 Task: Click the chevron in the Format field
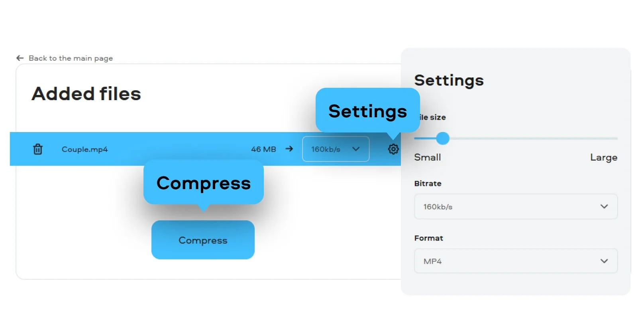(x=604, y=261)
